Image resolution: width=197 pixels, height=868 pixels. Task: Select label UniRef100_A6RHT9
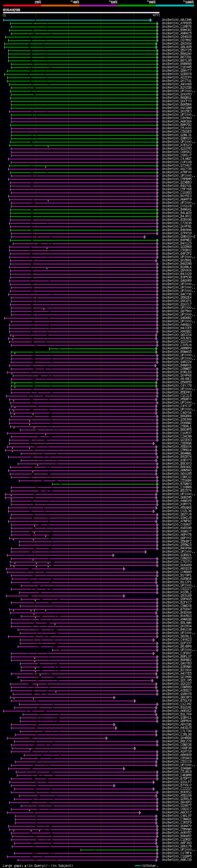pos(177,200)
